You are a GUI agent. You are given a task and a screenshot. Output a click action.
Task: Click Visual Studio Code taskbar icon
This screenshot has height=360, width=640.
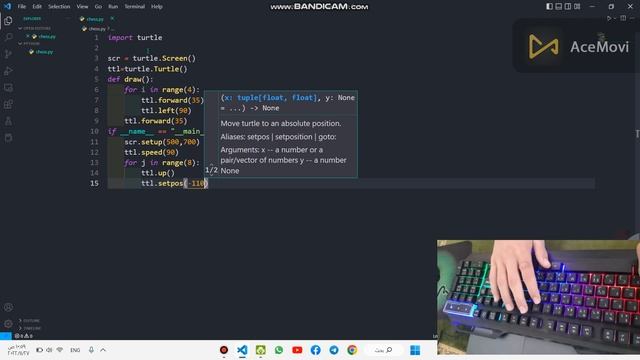point(242,350)
